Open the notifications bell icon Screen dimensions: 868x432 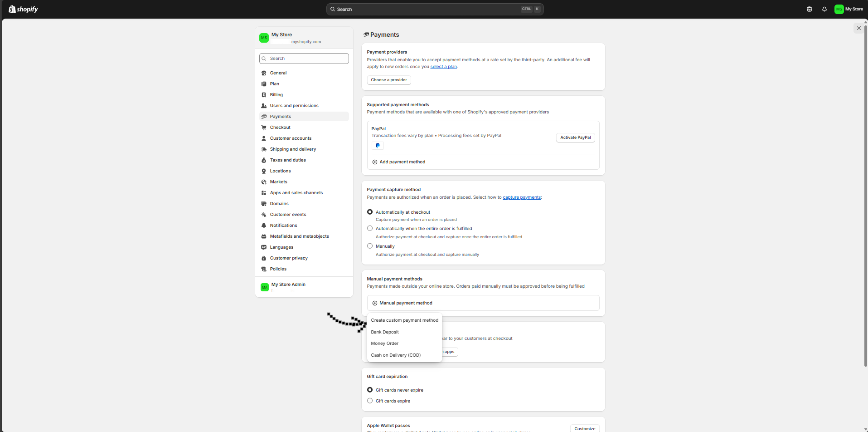point(824,9)
